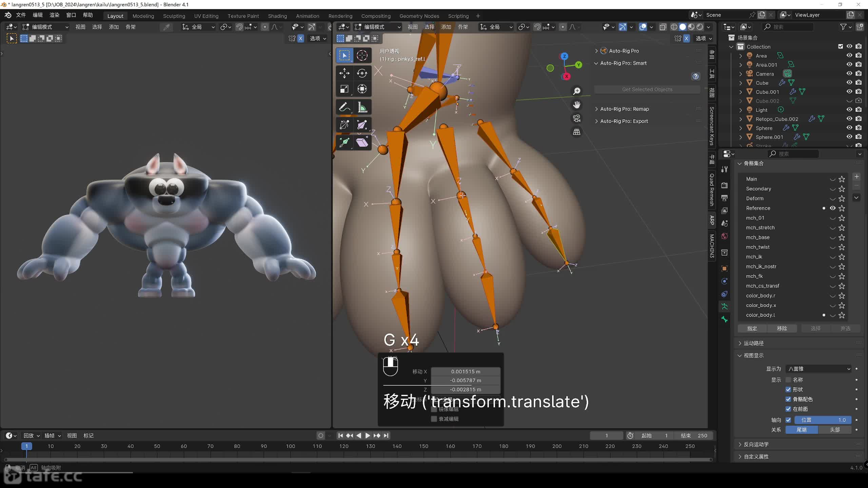Viewport: 868px width, 488px height.
Task: Open the 文件 menu
Action: click(21, 15)
